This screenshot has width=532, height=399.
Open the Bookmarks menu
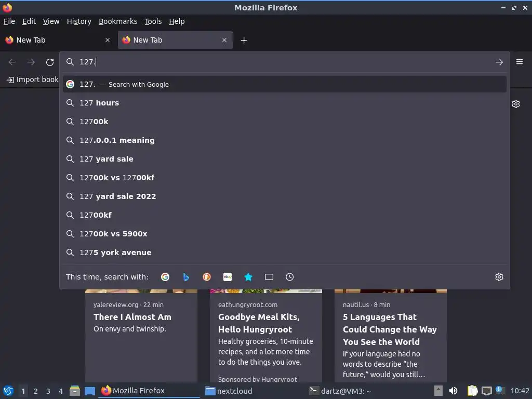click(x=118, y=21)
